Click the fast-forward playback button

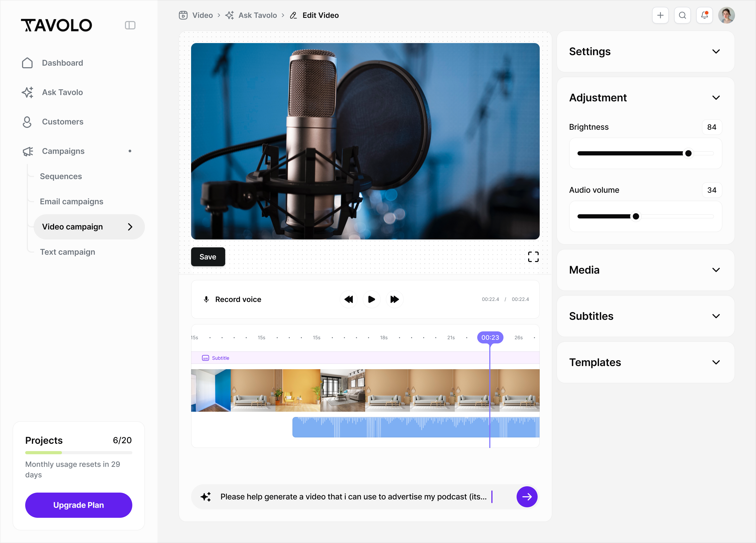394,299
